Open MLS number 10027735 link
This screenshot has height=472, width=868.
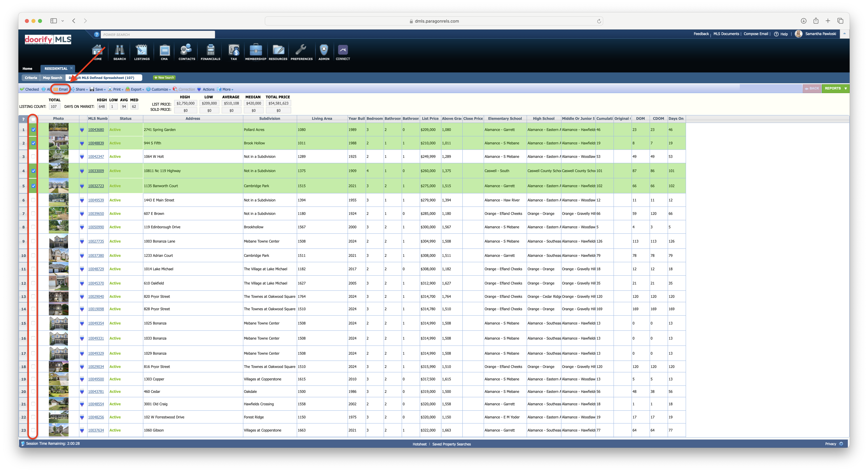click(96, 241)
